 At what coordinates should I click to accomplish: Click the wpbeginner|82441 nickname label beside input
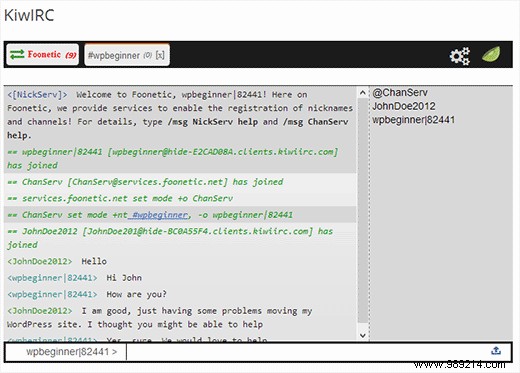[x=72, y=352]
